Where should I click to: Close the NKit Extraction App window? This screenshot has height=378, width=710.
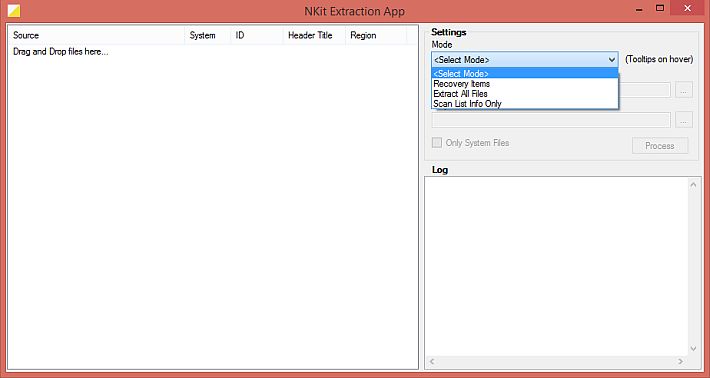coord(688,8)
